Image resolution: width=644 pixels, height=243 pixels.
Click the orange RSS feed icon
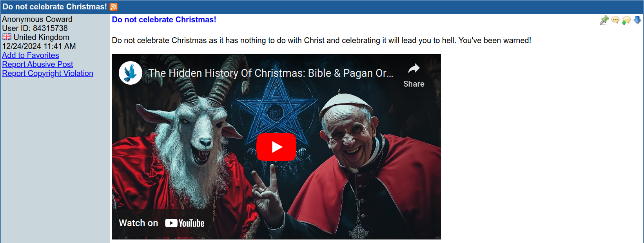click(114, 7)
